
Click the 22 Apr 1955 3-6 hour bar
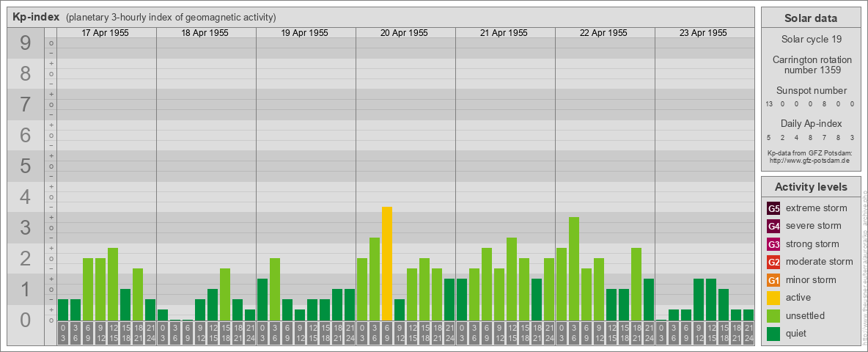pos(574,269)
